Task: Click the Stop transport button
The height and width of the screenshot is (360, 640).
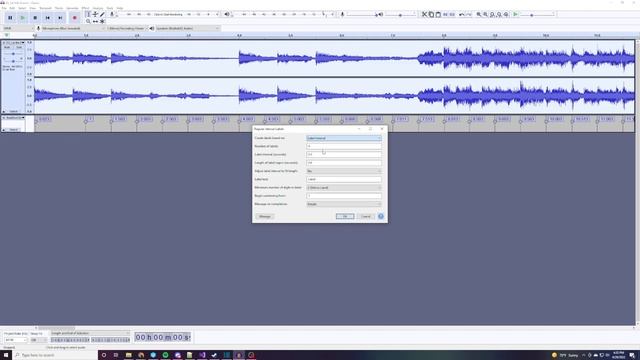Action: [35, 18]
